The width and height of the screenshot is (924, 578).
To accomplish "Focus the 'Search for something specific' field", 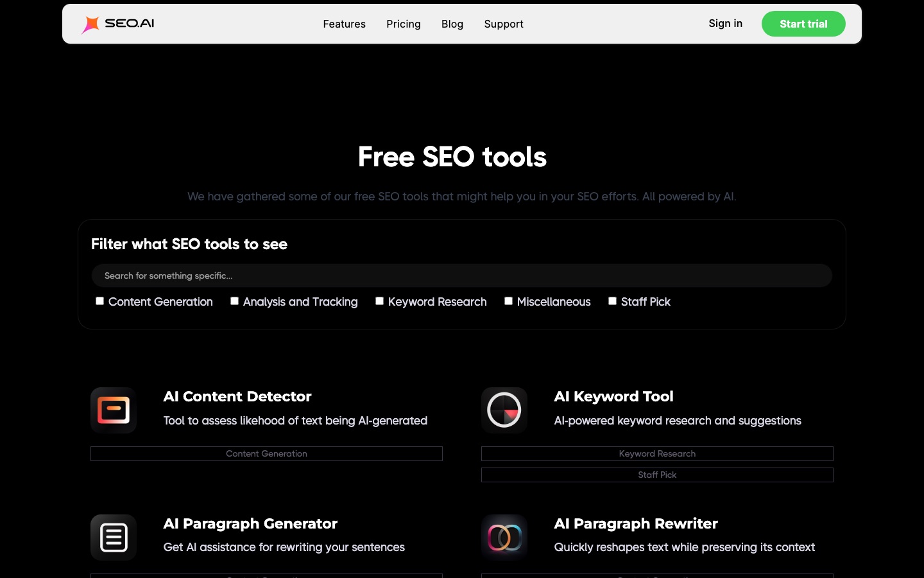I will [x=462, y=276].
